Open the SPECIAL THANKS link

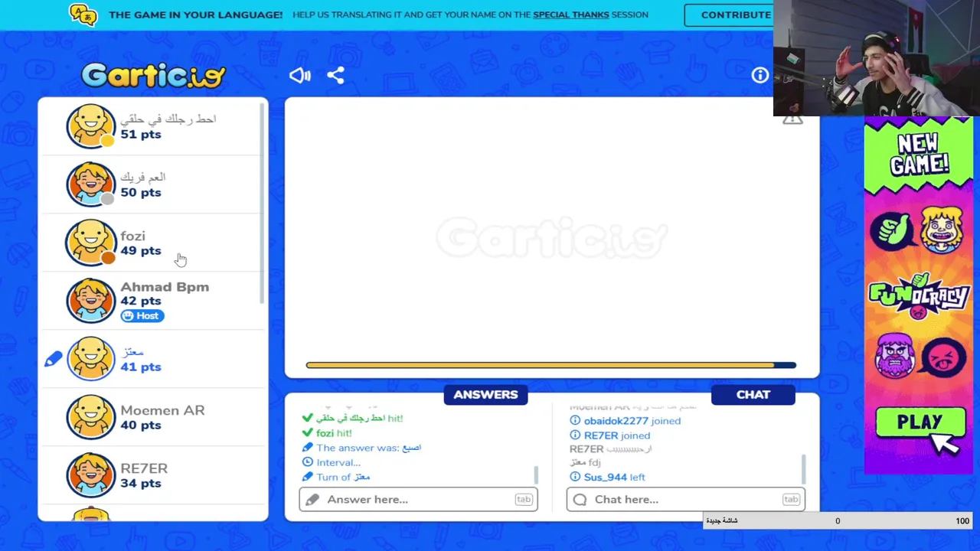[571, 15]
